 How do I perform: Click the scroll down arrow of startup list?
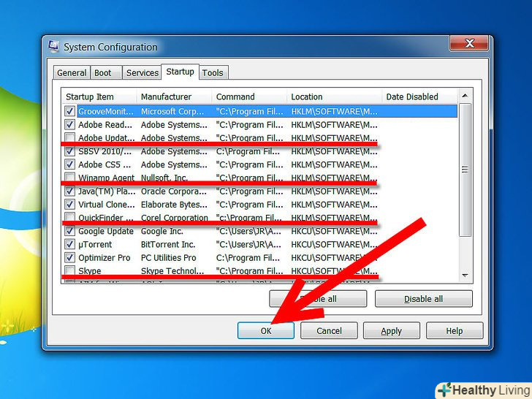click(465, 275)
